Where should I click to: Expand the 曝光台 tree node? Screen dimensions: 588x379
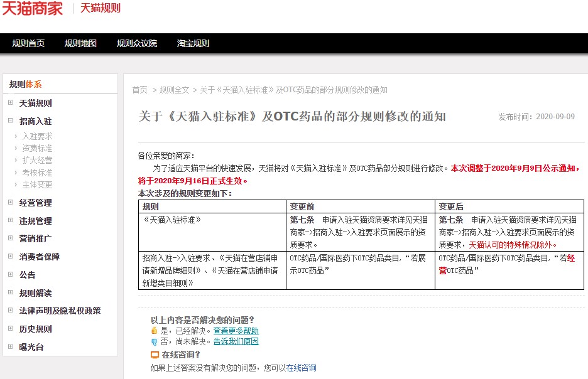[x=11, y=347]
